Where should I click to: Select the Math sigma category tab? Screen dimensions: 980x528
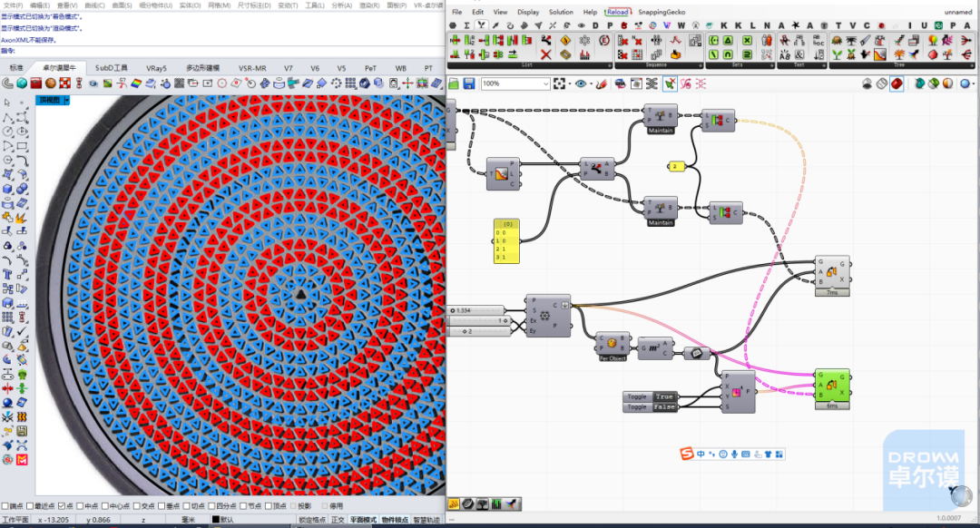pos(467,25)
